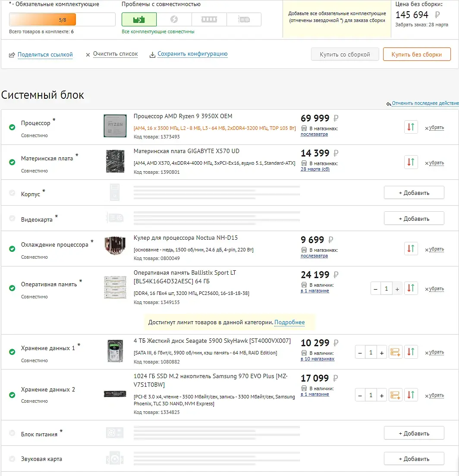
Task: Add a video card with Добавить button
Action: tap(414, 219)
